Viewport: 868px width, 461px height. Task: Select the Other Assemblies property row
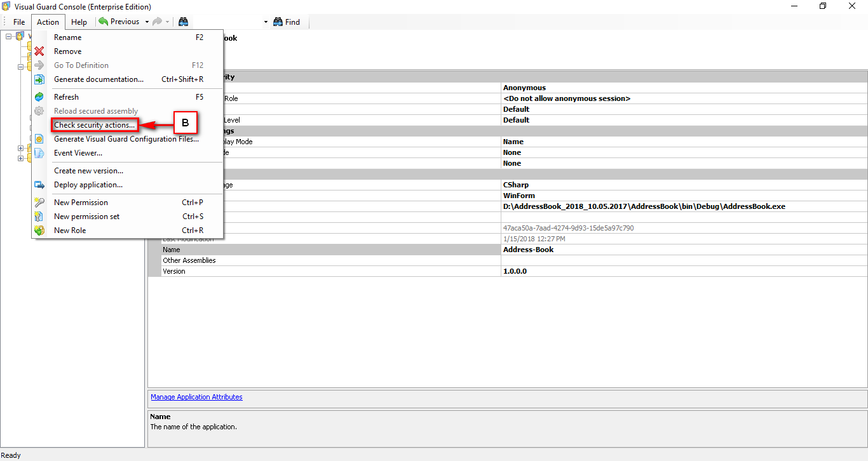point(514,260)
